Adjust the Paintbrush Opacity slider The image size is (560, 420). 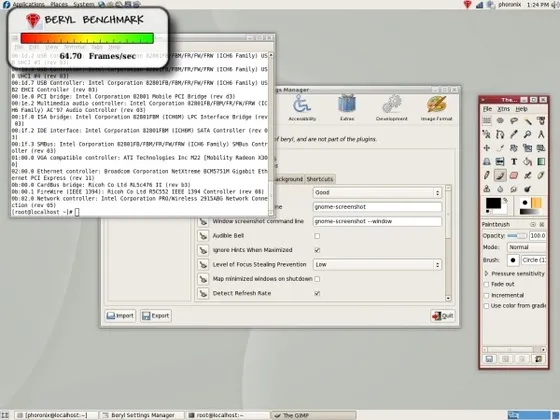click(517, 236)
